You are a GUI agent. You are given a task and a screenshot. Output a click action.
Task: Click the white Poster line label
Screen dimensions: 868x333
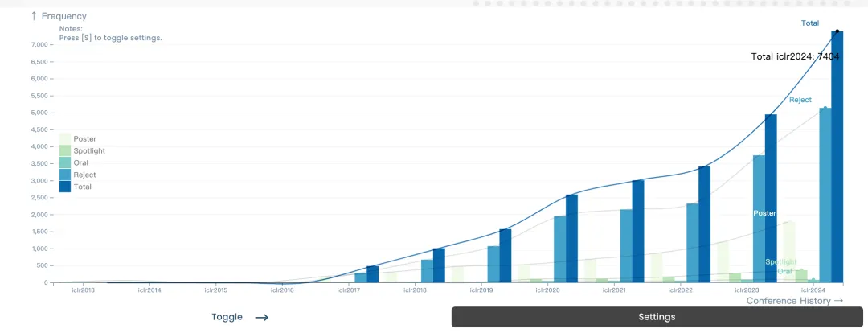point(764,213)
